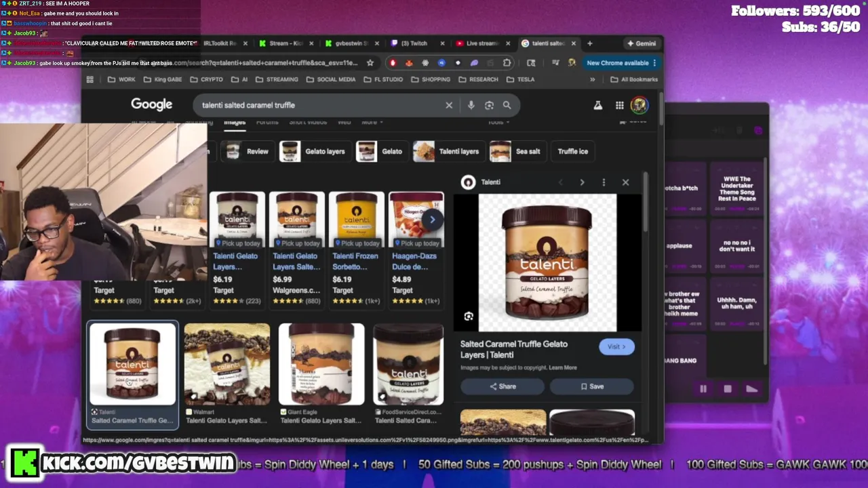
Task: Bookmark this page with the star icon
Action: [370, 63]
